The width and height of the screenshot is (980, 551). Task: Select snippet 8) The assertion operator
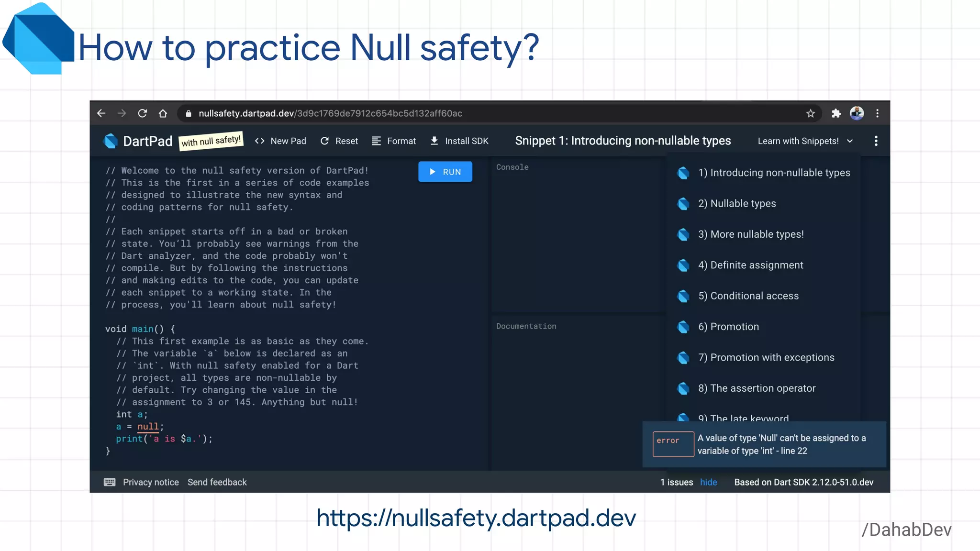click(x=764, y=388)
